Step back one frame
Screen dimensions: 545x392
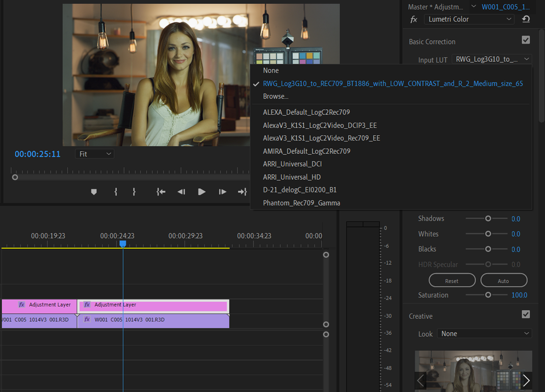(181, 192)
